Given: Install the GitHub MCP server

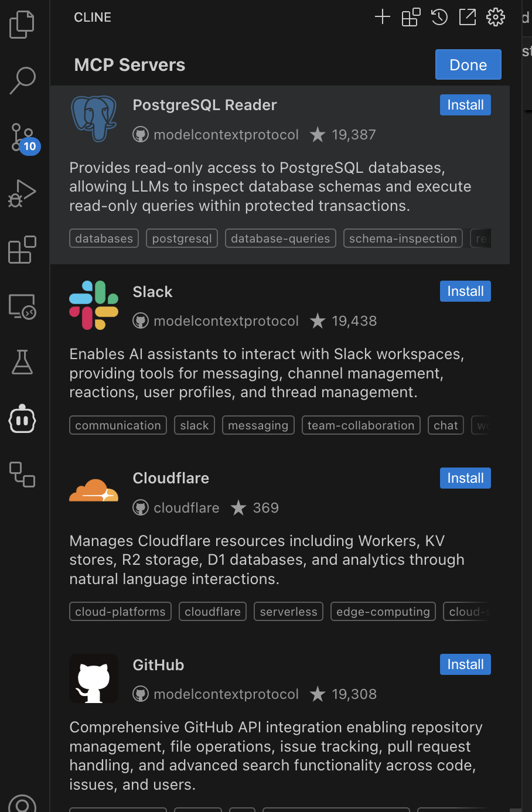Looking at the screenshot, I should (x=465, y=664).
